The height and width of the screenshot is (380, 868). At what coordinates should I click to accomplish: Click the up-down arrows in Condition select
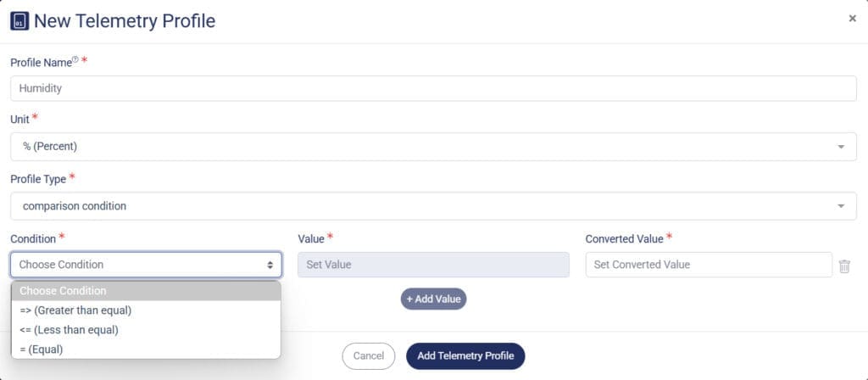tap(270, 265)
